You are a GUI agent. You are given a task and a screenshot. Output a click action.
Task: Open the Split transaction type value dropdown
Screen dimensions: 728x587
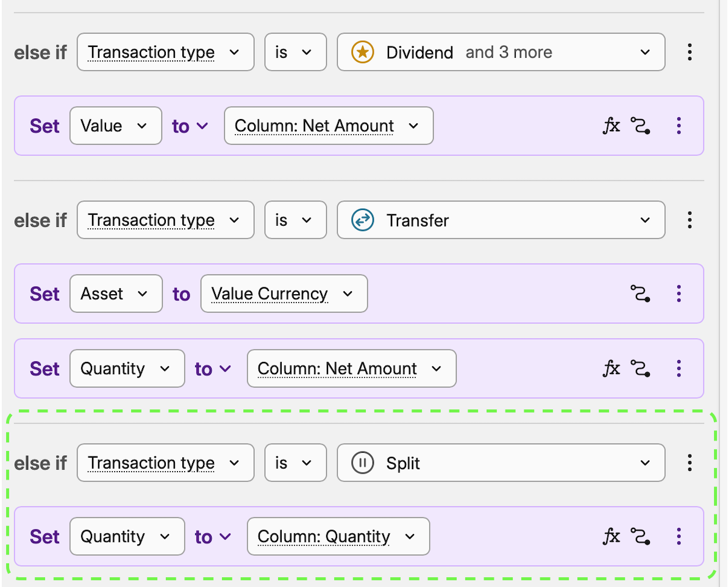501,464
